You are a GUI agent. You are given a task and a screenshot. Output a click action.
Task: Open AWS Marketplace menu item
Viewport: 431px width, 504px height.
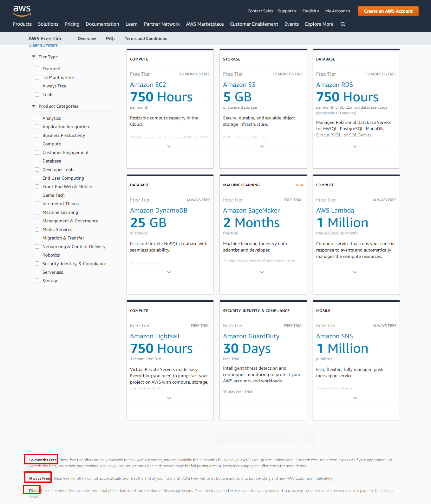coord(205,24)
